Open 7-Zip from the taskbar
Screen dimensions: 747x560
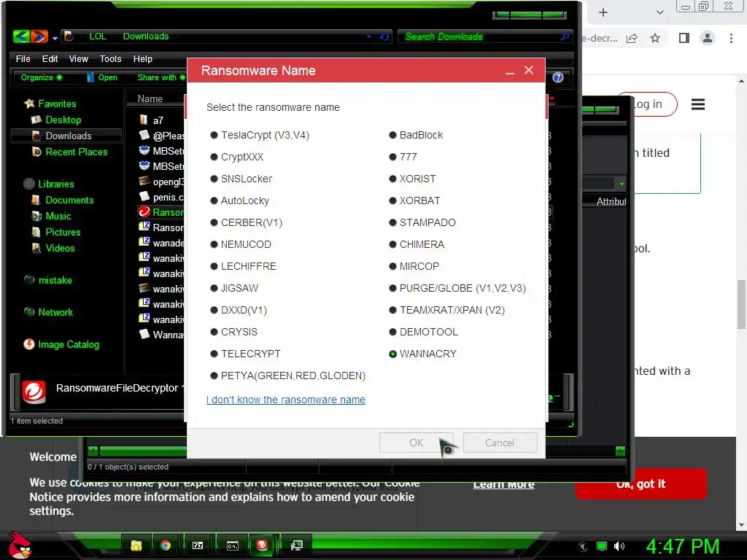point(198,545)
